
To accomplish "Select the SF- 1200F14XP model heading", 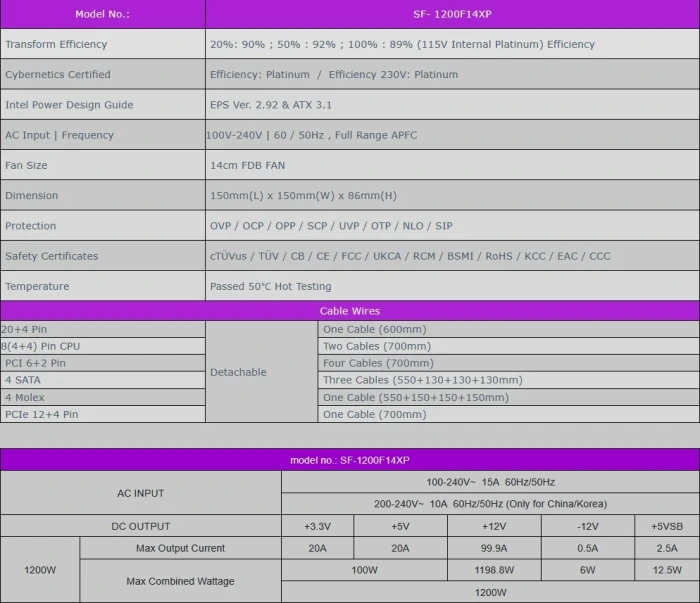I will tap(452, 14).
